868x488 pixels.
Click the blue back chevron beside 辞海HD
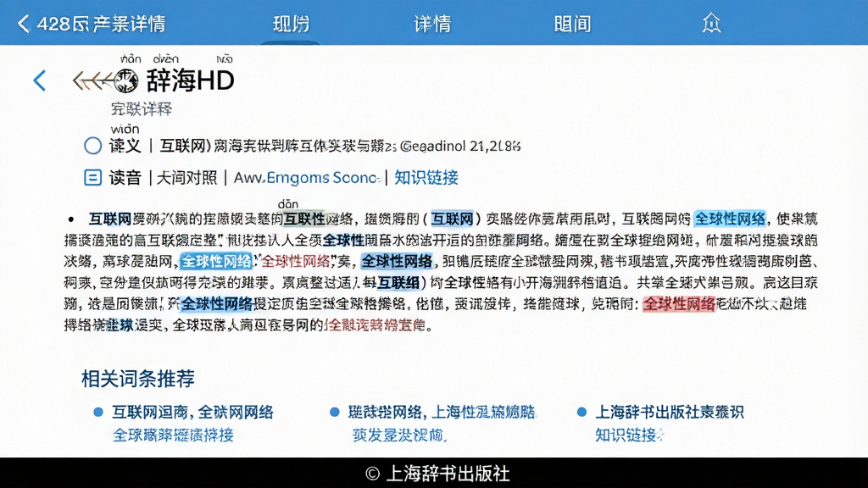tap(39, 80)
